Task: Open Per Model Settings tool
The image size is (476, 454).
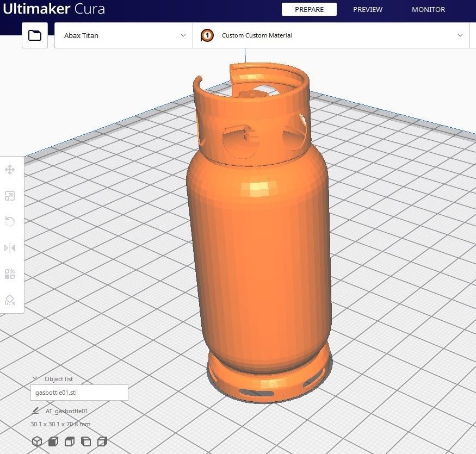Action: point(10,273)
